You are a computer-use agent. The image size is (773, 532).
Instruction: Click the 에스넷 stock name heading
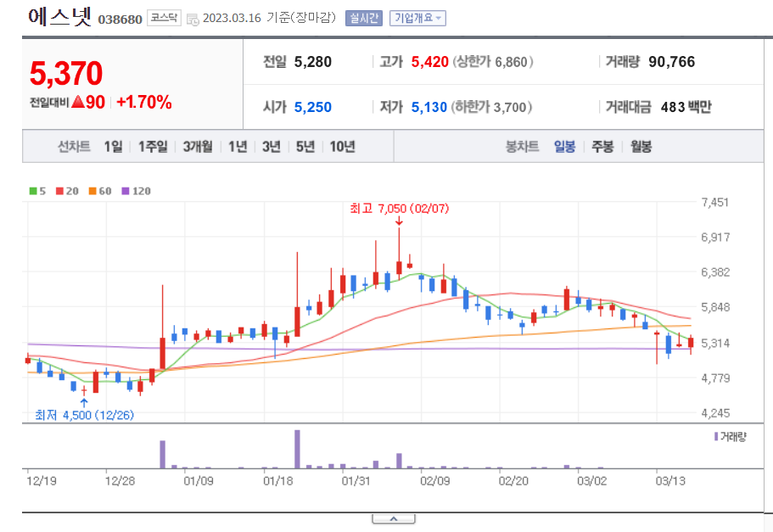tap(60, 17)
